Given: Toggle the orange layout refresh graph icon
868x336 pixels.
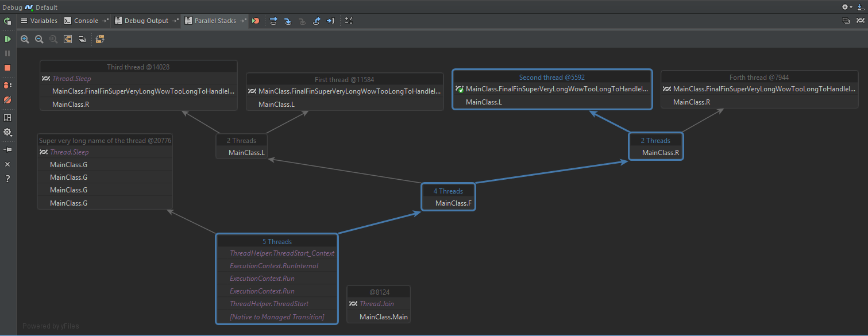Looking at the screenshot, I should click(x=100, y=39).
